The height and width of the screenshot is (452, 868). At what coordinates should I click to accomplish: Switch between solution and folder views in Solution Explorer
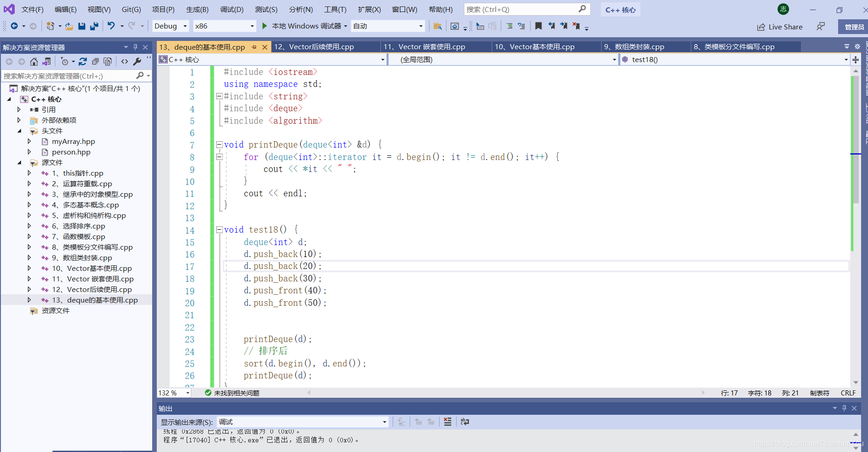pyautogui.click(x=46, y=62)
